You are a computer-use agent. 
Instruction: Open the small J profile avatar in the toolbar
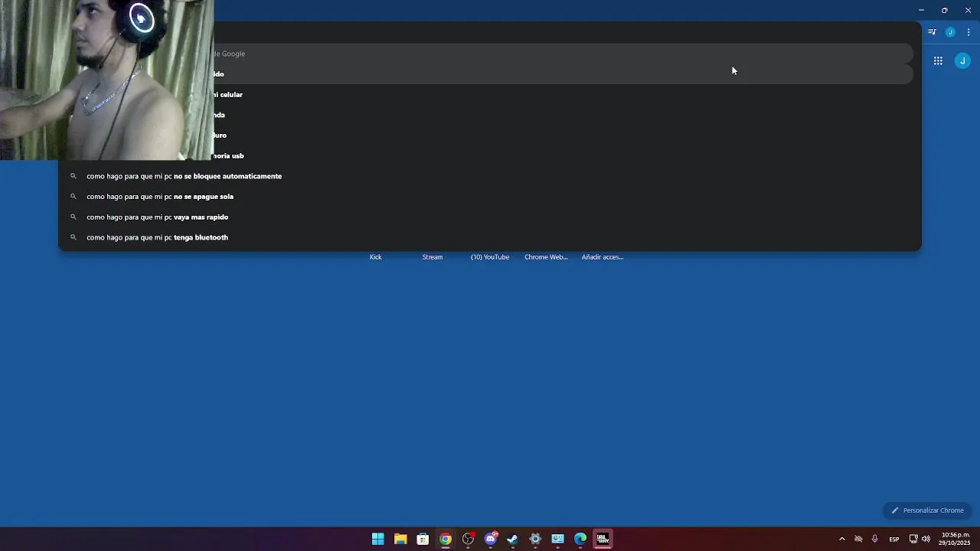[950, 32]
